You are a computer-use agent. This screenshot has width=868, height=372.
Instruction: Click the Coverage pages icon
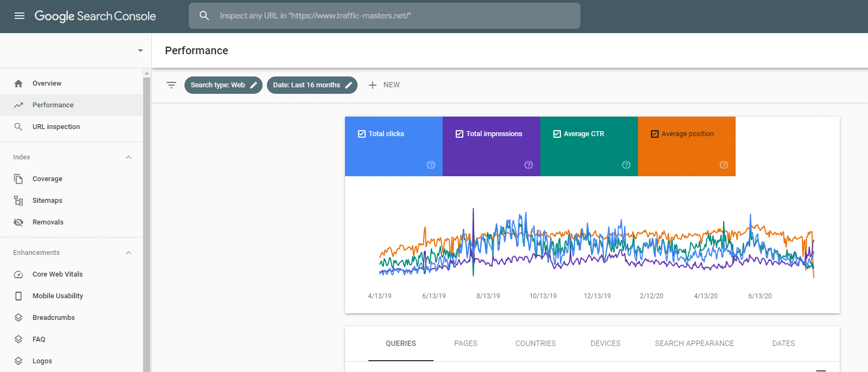tap(18, 179)
